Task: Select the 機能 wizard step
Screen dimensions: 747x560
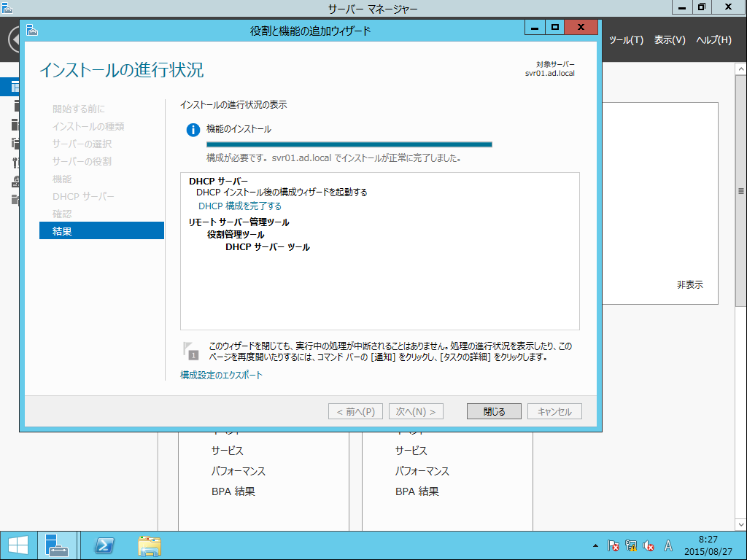Action: click(x=62, y=179)
